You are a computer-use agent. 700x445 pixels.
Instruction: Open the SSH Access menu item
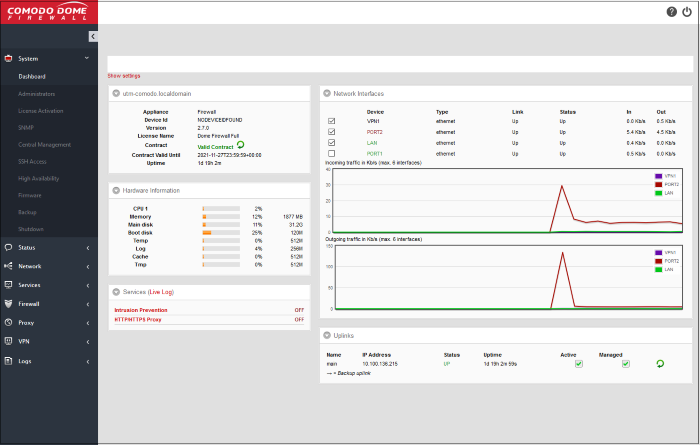coord(32,161)
